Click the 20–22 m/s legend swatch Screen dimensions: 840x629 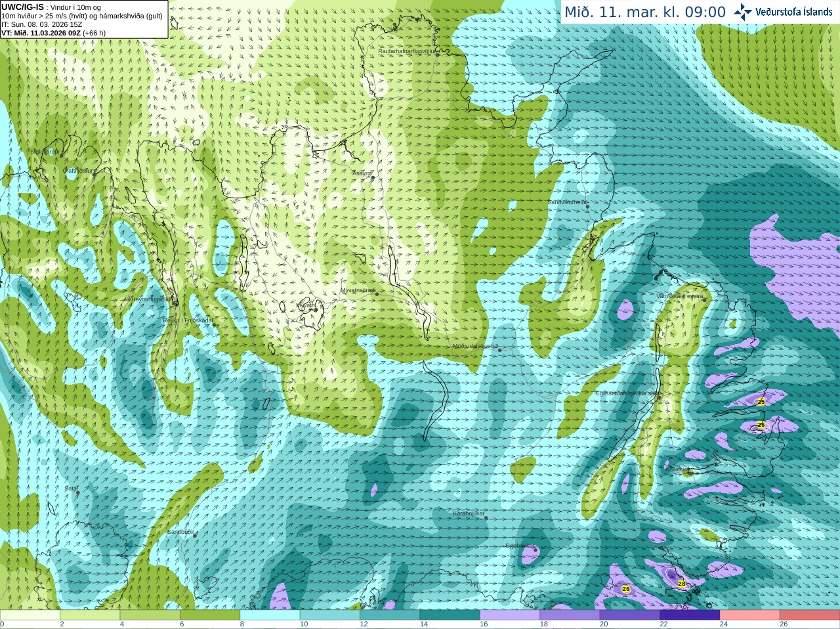(x=630, y=615)
